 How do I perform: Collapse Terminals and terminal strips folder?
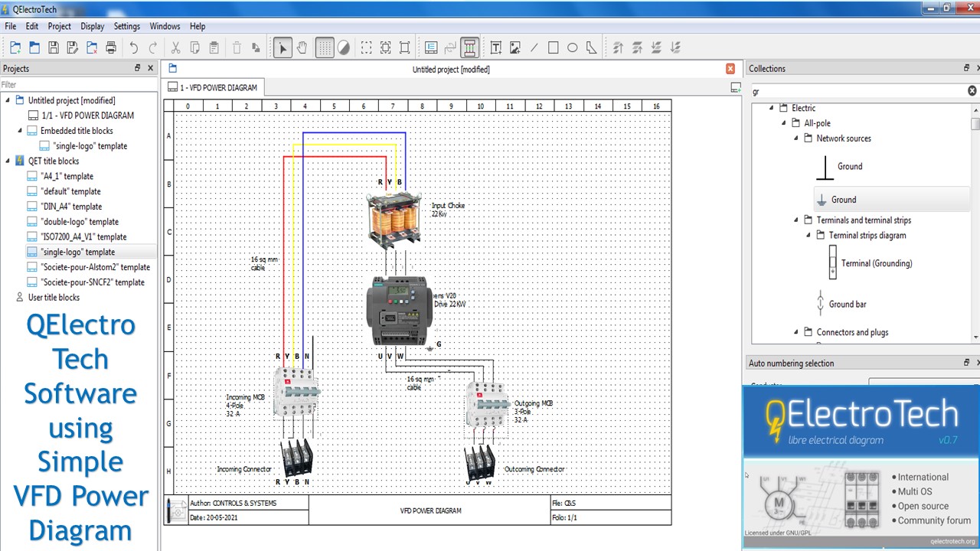tap(796, 220)
